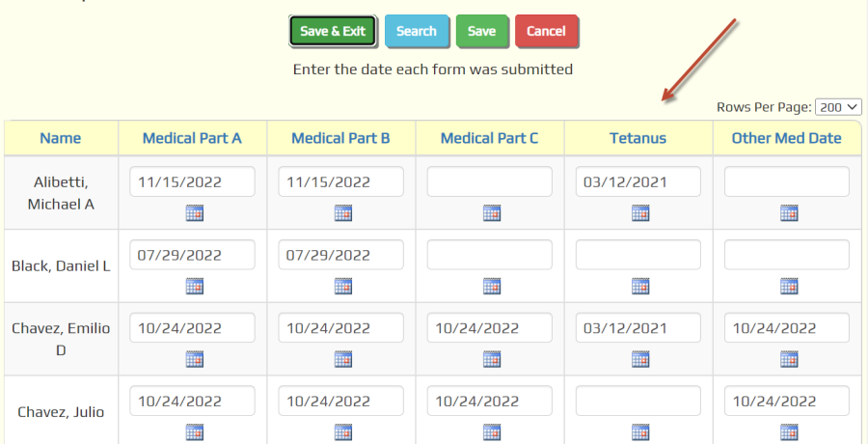Click the blue Search button

(x=417, y=31)
